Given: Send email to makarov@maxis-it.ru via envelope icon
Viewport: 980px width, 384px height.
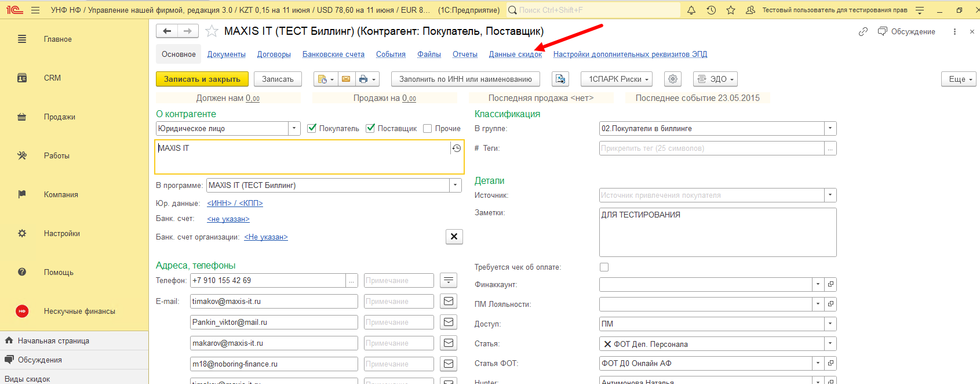Looking at the screenshot, I should point(449,343).
